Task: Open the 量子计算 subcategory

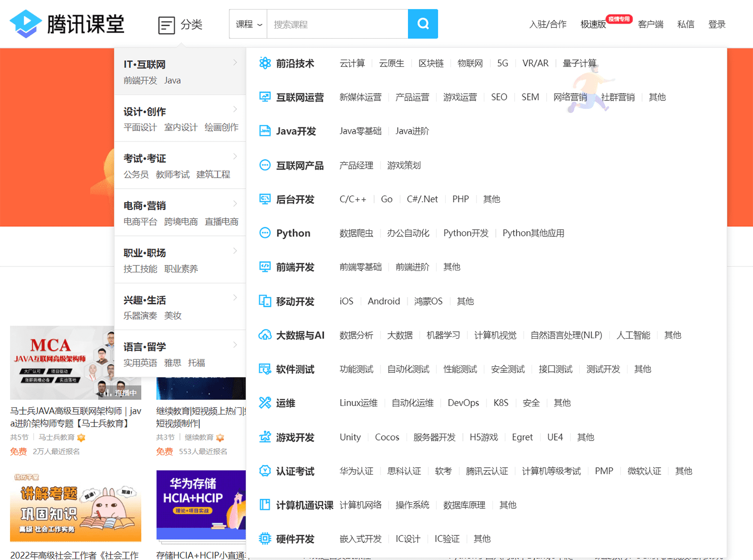Action: [579, 63]
